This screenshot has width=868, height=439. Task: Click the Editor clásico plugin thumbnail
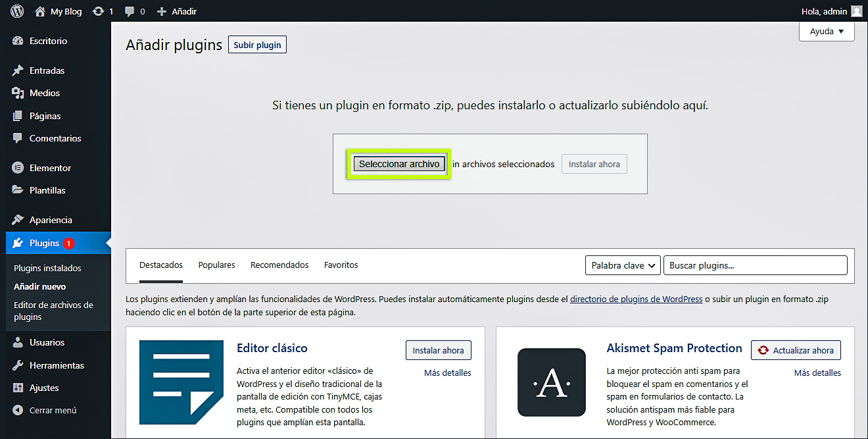[181, 382]
